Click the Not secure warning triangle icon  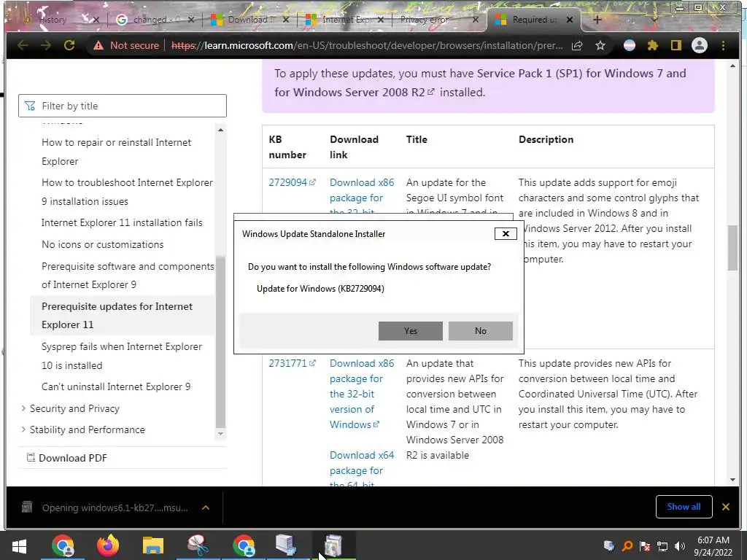(x=98, y=45)
